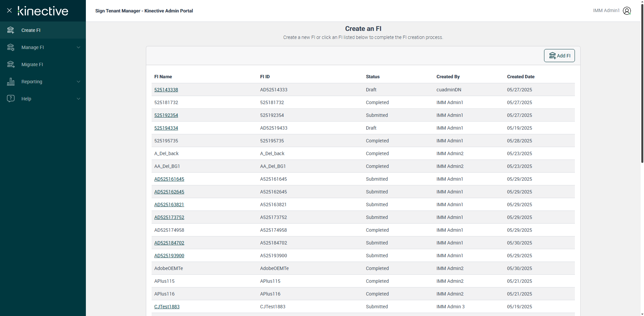This screenshot has height=316, width=644.
Task: Open the 525192354 FI link
Action: (166, 115)
